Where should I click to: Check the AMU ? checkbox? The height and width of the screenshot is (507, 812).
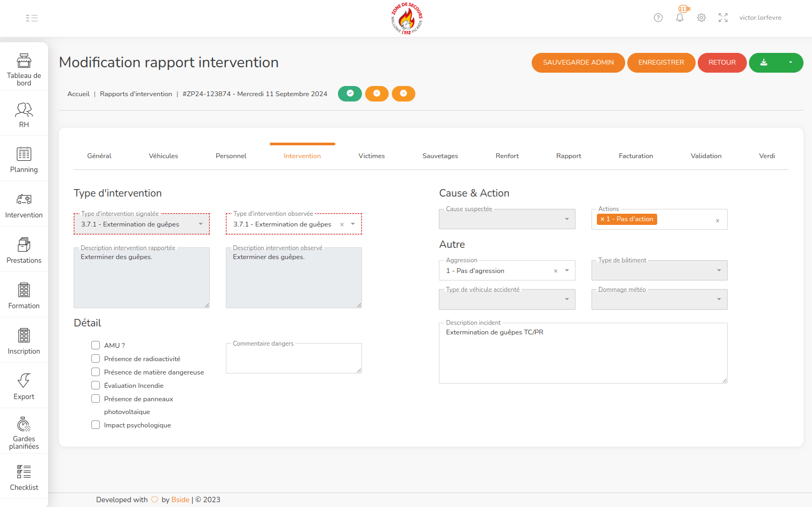coord(96,345)
